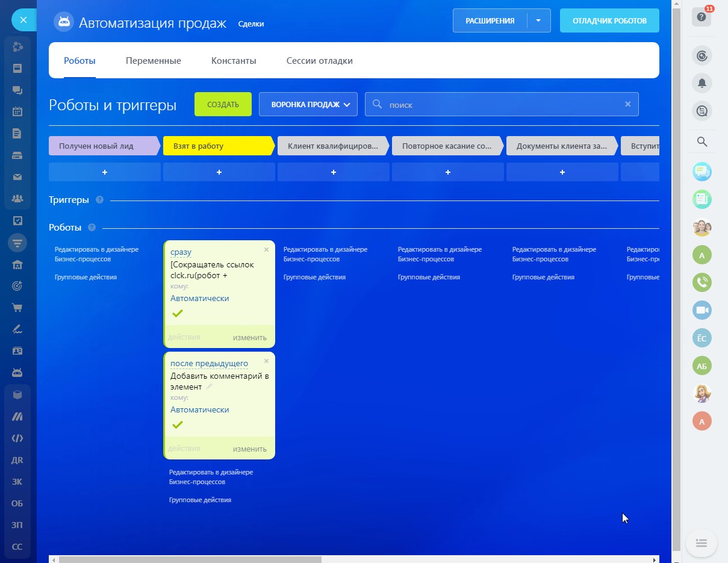Switch to the Константы tab
Viewport: 728px width, 563px height.
click(x=234, y=61)
